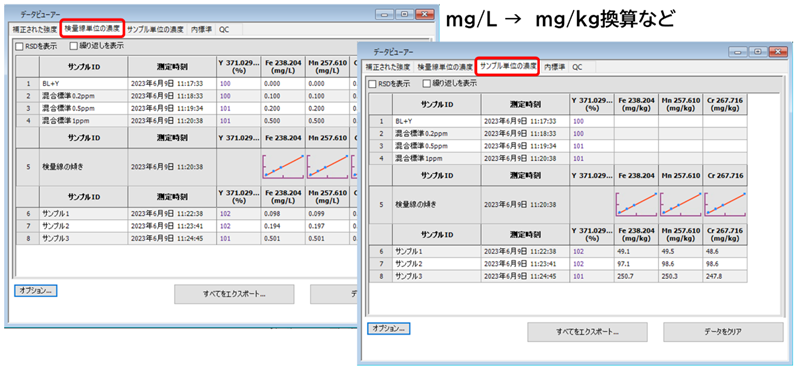Select 0.099 Mn value of サンプル1, mg/L window

(327, 214)
